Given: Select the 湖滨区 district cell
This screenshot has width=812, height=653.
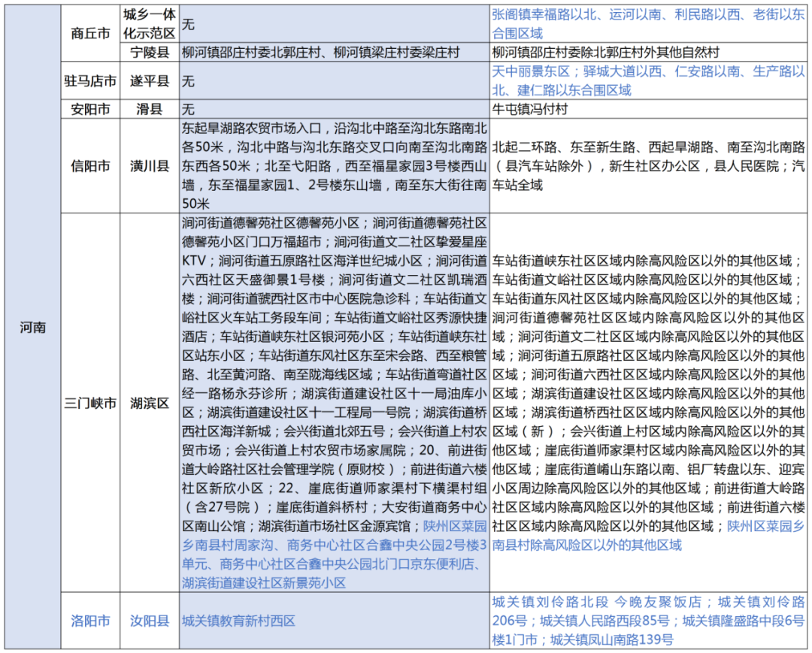Looking at the screenshot, I should (x=149, y=403).
